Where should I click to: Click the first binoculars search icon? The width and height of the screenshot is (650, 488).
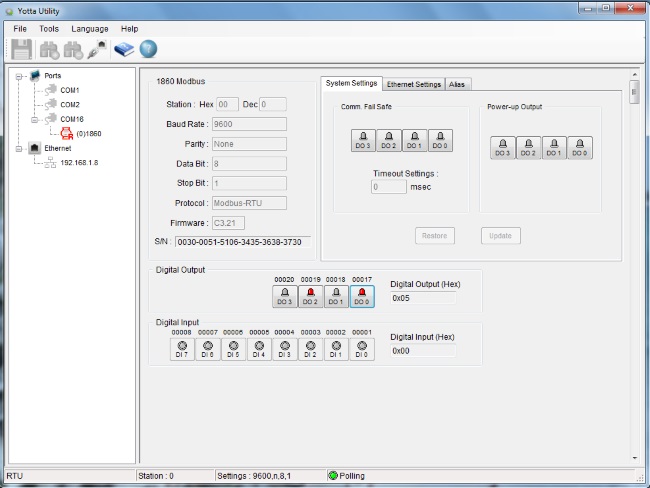(49, 50)
